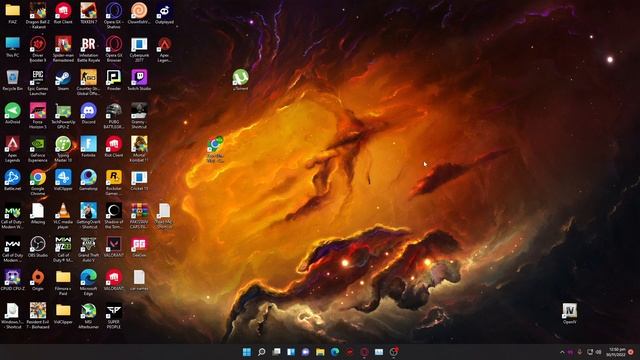Screen dimensions: 640x360
Task: Select the Cyberpunk 2077 desktop icon
Action: tap(139, 49)
